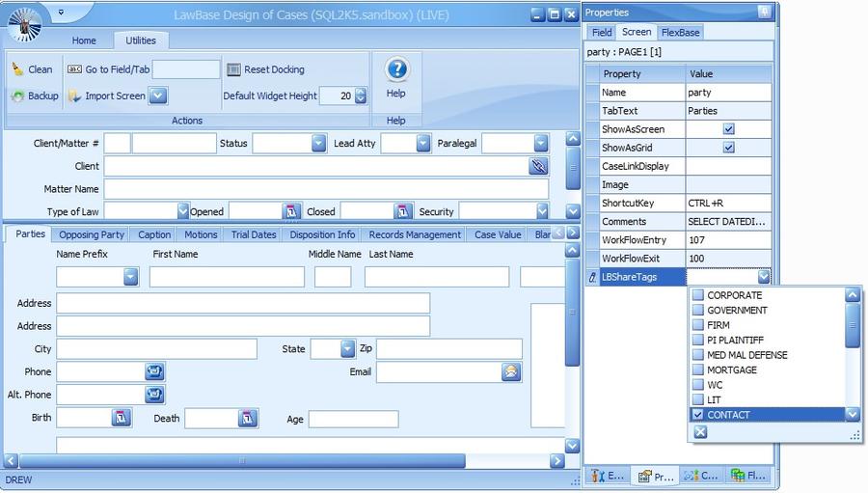Open the Opened date calendar picker
Image resolution: width=868 pixels, height=493 pixels.
pyautogui.click(x=291, y=211)
